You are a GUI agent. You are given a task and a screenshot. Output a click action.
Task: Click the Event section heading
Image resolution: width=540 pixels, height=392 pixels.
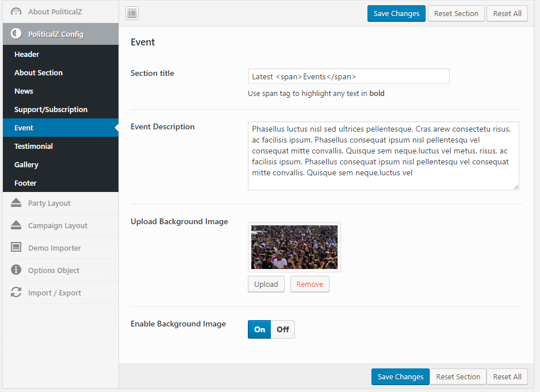pyautogui.click(x=143, y=42)
